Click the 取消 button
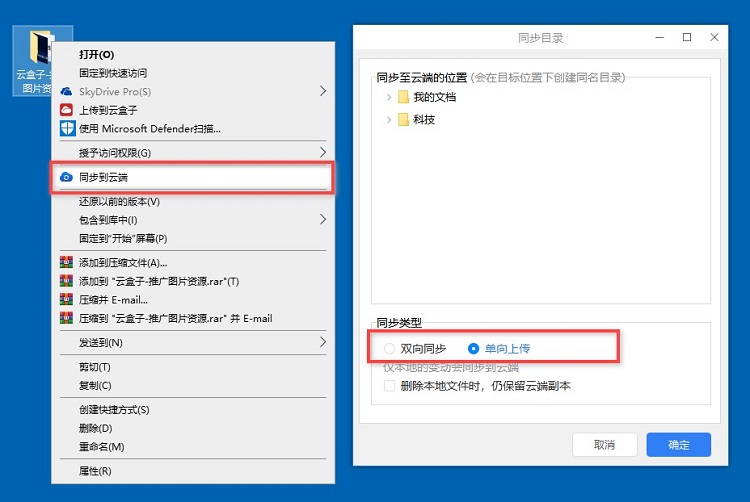The image size is (750, 502). tap(605, 445)
